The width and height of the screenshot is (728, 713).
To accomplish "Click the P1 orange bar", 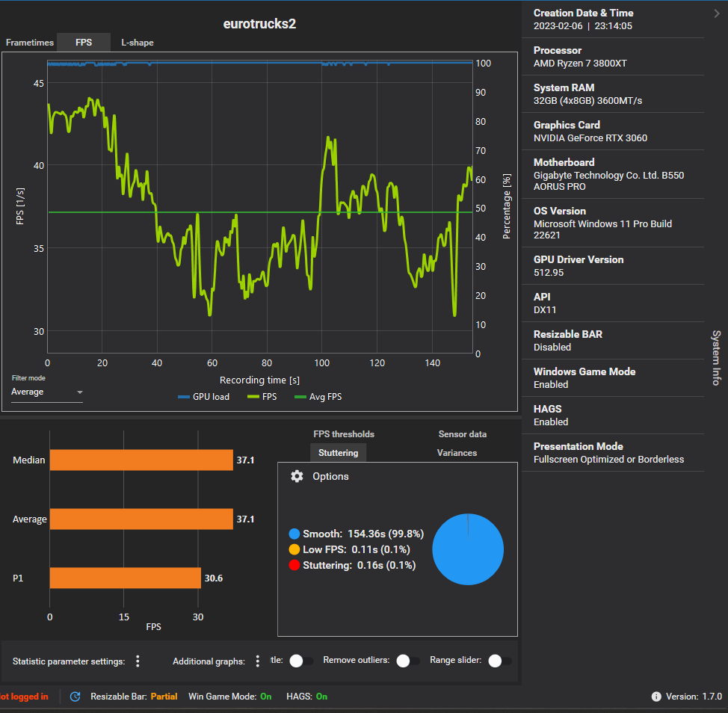I will 126,578.
